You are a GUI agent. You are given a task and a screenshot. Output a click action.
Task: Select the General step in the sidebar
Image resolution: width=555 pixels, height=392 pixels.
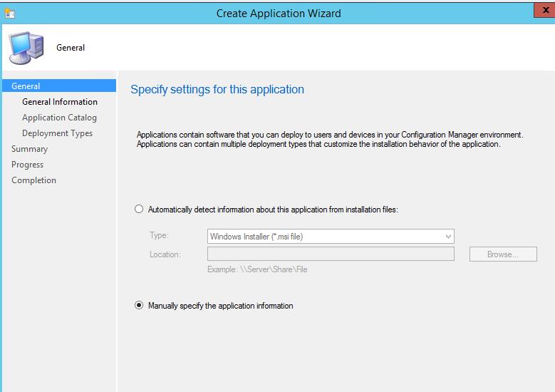[x=26, y=86]
